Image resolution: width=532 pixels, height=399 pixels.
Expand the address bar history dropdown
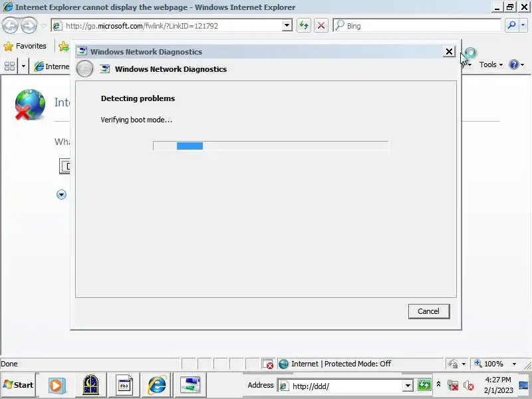point(287,26)
